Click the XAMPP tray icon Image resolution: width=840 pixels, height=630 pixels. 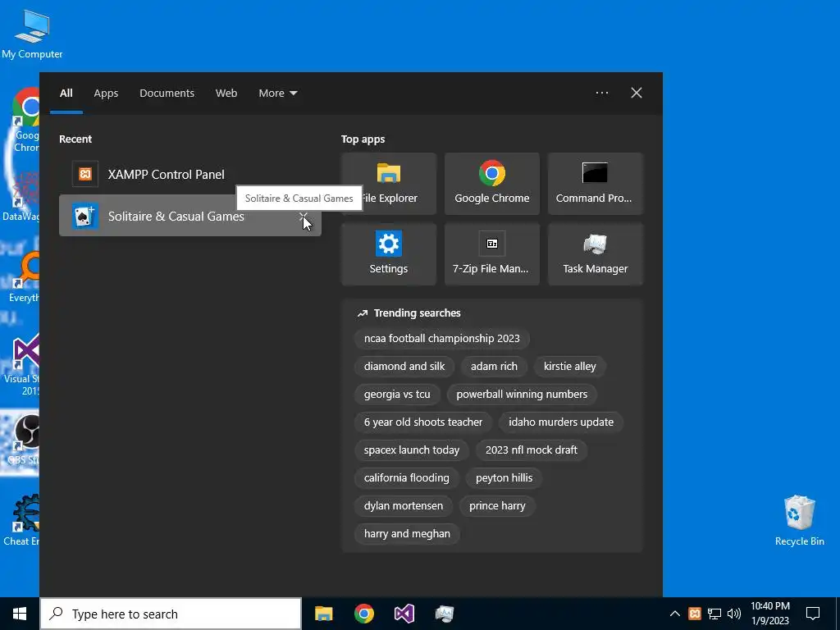coord(695,614)
